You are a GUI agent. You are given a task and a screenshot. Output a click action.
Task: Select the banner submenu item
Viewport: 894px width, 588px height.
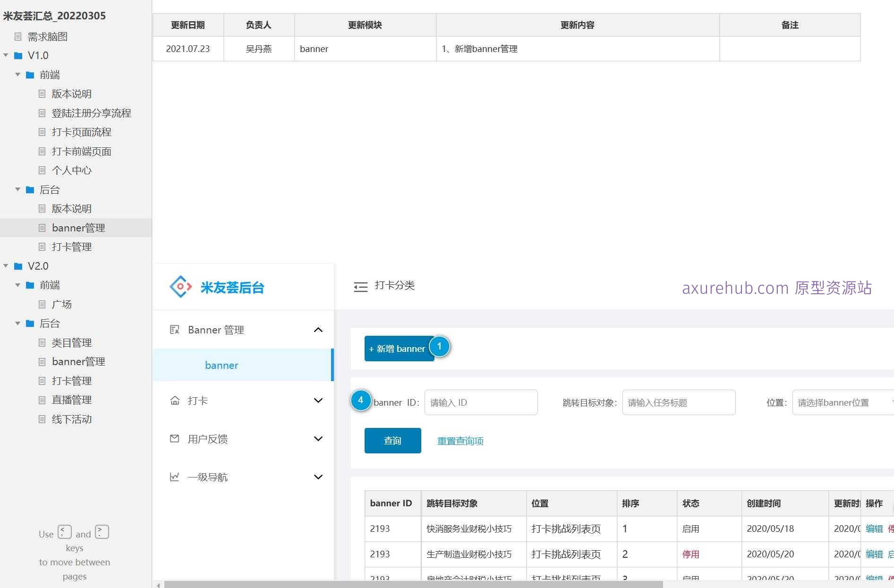pyautogui.click(x=221, y=365)
